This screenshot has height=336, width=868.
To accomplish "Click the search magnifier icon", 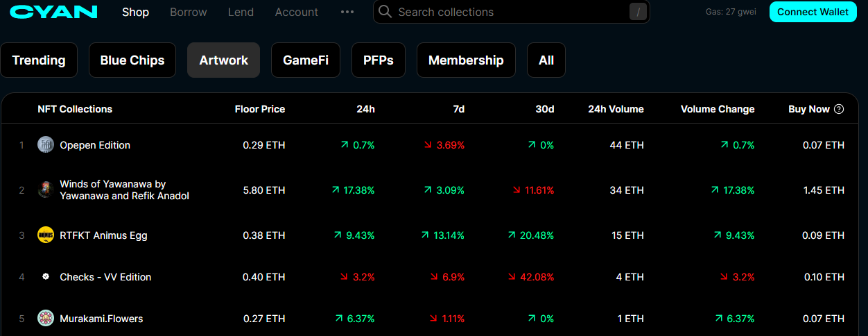I will click(385, 12).
